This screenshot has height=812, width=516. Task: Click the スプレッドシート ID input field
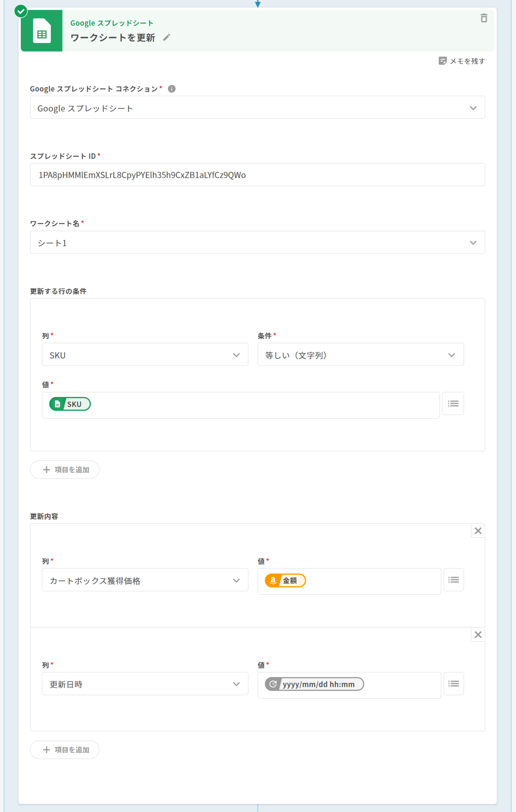click(257, 175)
